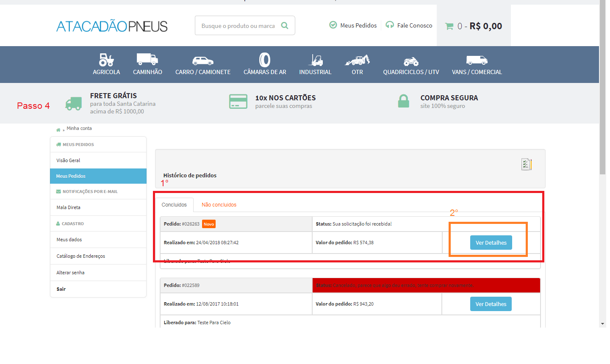Click order number #022589 text

[191, 285]
